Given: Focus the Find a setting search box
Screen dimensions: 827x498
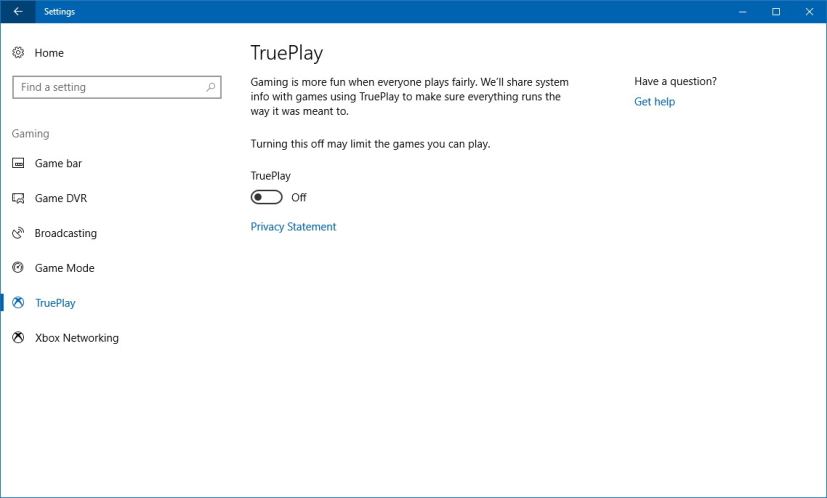Looking at the screenshot, I should 117,87.
